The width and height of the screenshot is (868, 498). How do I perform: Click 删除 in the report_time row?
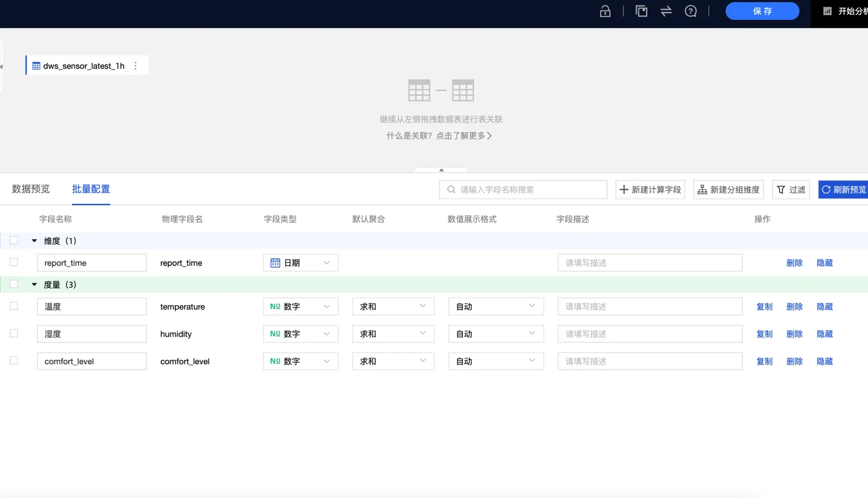pos(794,263)
